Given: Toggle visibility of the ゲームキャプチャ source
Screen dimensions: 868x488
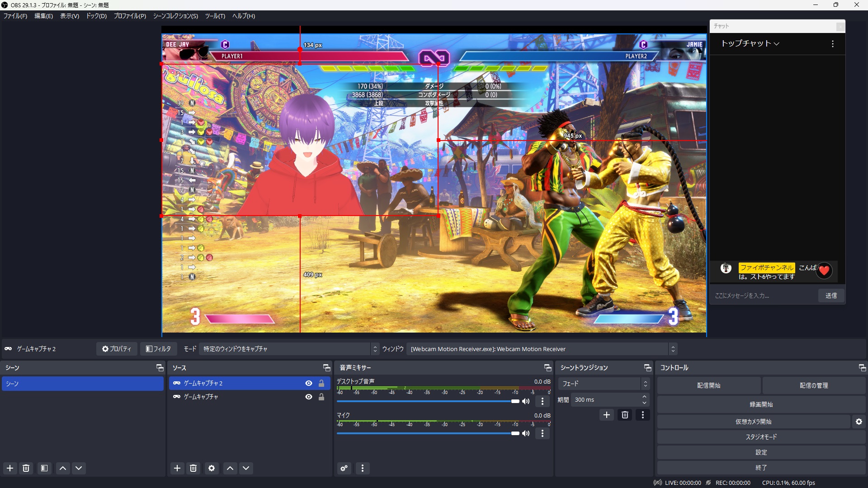Looking at the screenshot, I should click(308, 397).
